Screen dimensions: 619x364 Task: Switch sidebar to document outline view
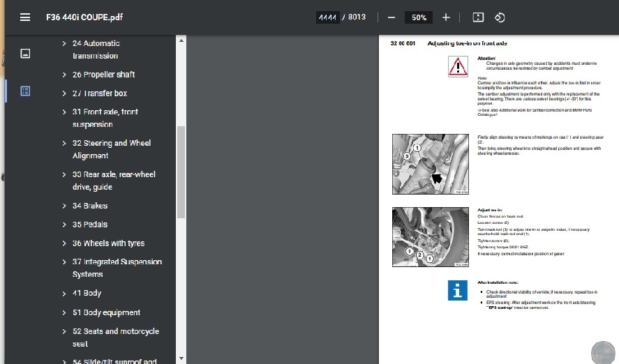25,91
